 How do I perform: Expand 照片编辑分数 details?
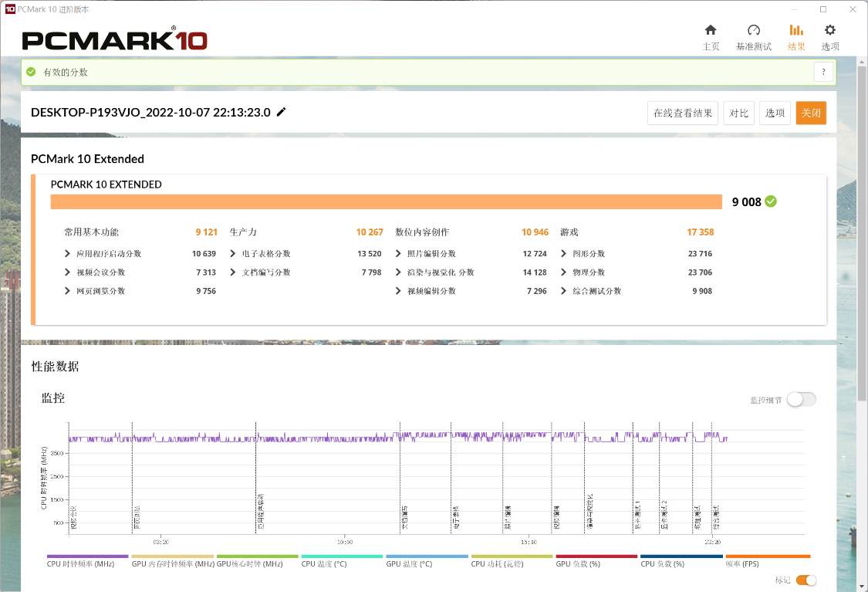(x=398, y=254)
